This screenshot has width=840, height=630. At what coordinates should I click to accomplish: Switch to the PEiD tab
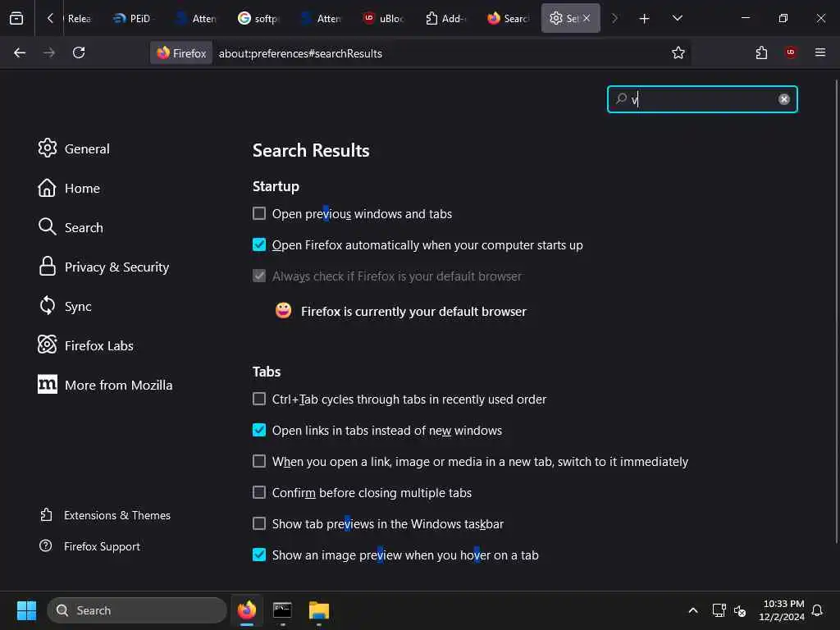point(132,19)
